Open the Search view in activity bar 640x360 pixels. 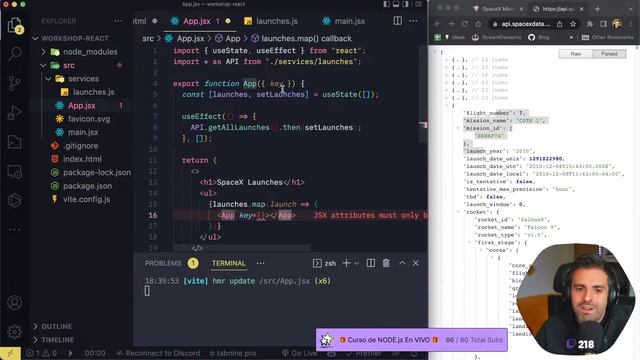point(15,53)
